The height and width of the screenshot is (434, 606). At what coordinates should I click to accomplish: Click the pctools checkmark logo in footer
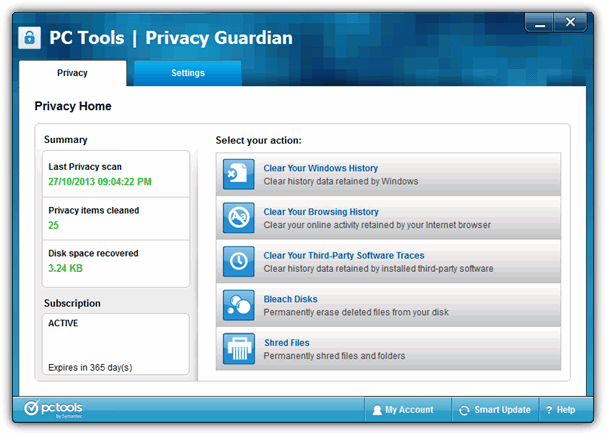click(x=31, y=408)
